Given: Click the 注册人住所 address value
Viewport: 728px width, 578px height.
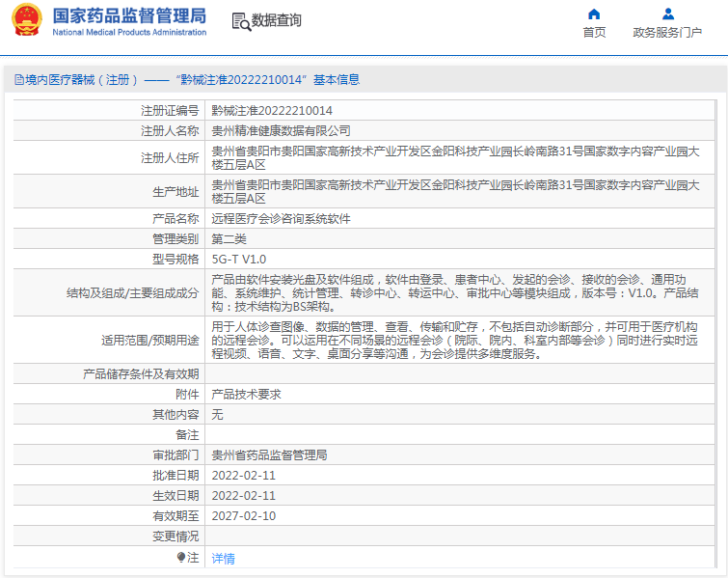Looking at the screenshot, I should [455, 158].
